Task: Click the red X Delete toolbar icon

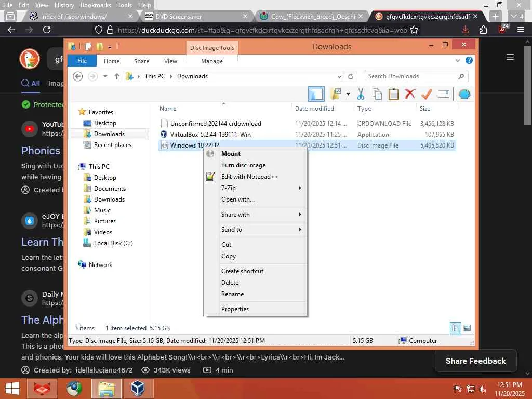Action: click(410, 94)
